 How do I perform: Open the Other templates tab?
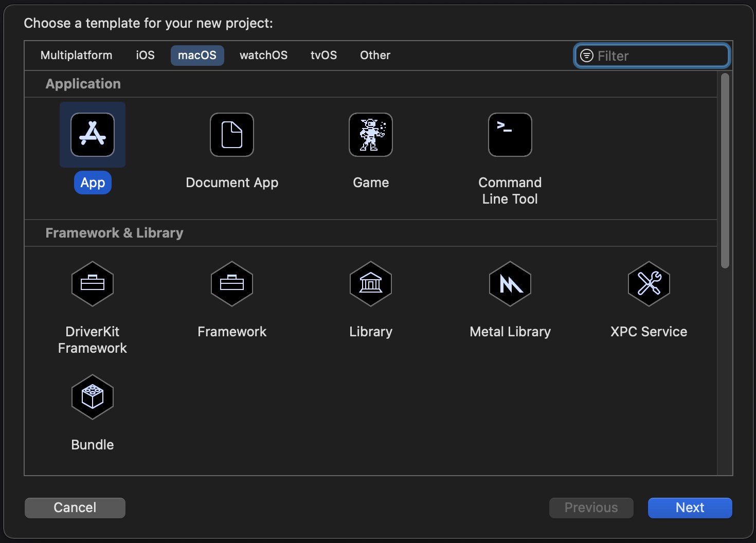click(375, 56)
